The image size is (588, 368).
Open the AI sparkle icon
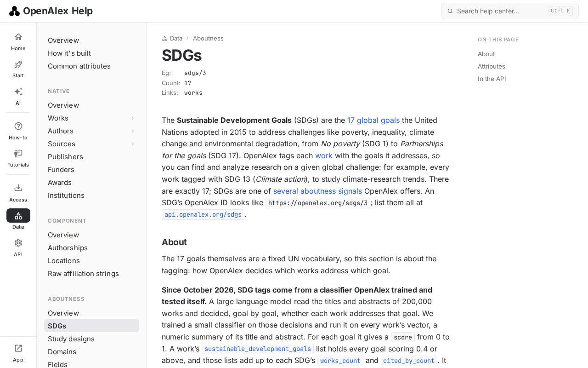[18, 92]
